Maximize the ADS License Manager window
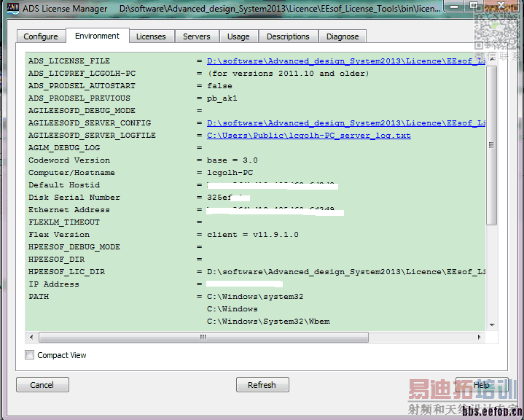The height and width of the screenshot is (420, 524). tap(473, 6)
